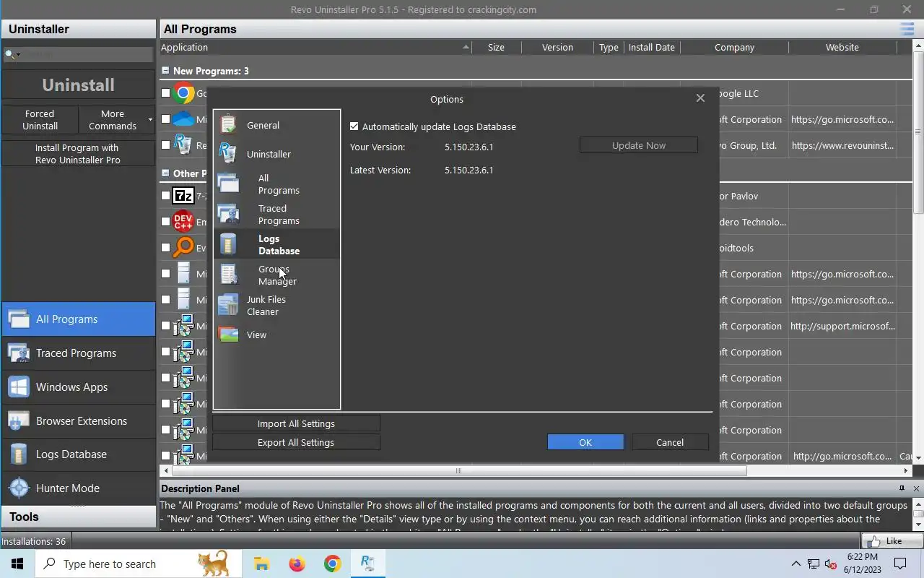The width and height of the screenshot is (924, 578).
Task: Open hamburger view menu icon at top right
Action: click(x=907, y=29)
